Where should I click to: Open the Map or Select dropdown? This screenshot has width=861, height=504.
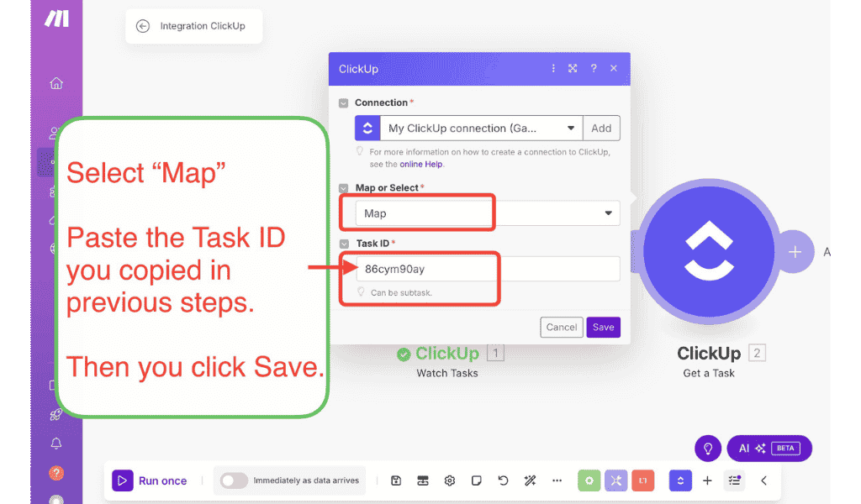pyautogui.click(x=488, y=213)
